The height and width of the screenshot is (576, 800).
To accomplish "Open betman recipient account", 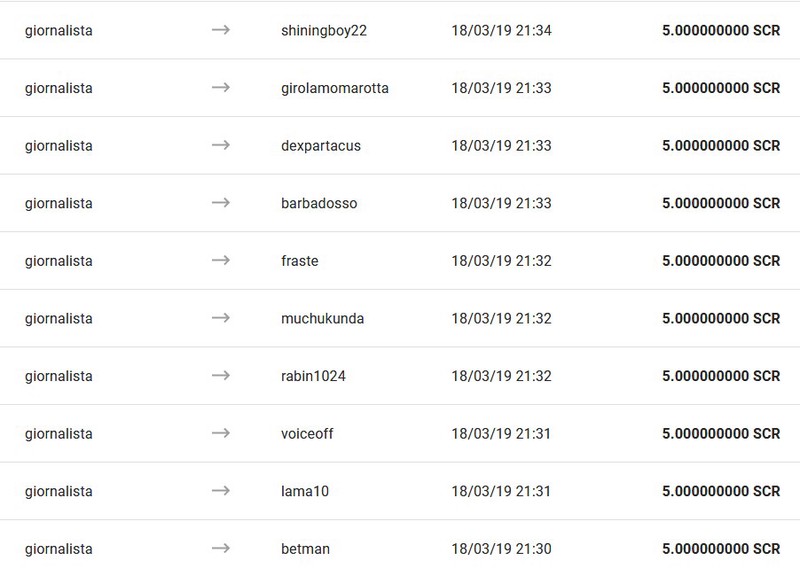I will click(x=305, y=549).
